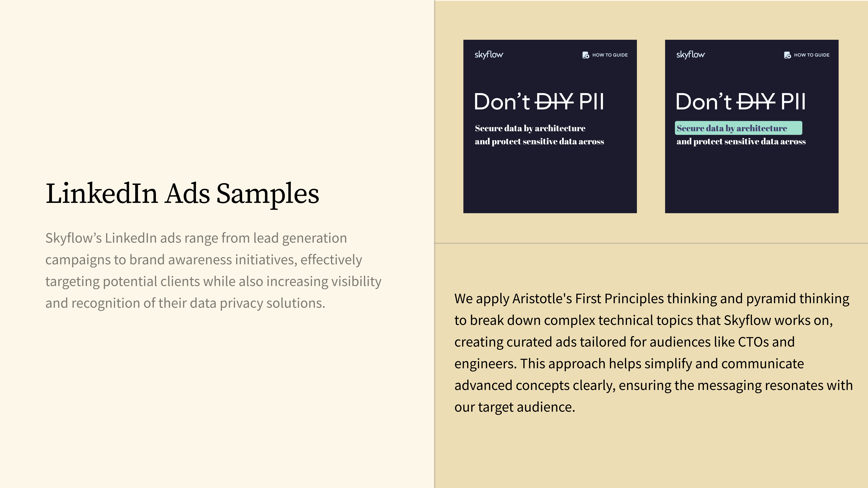This screenshot has height=488, width=868.
Task: Click the teal highlighted Secure data by architecture text
Action: [738, 128]
